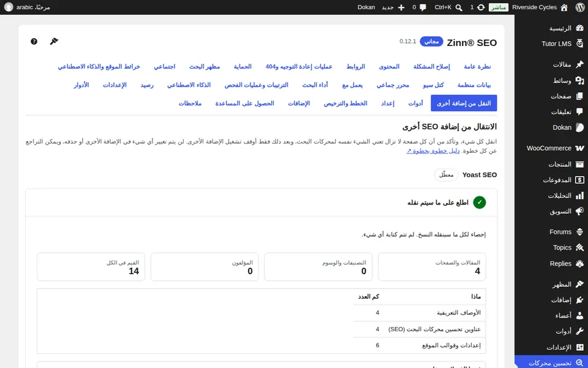Click the التسويق megaphone icon in sidebar

pos(580,211)
